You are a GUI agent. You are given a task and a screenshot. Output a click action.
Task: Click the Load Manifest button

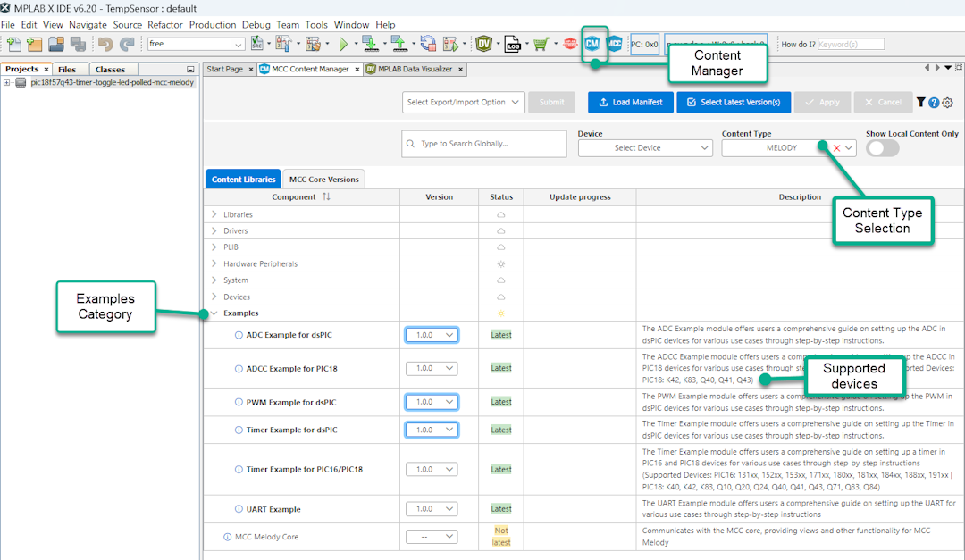point(631,102)
